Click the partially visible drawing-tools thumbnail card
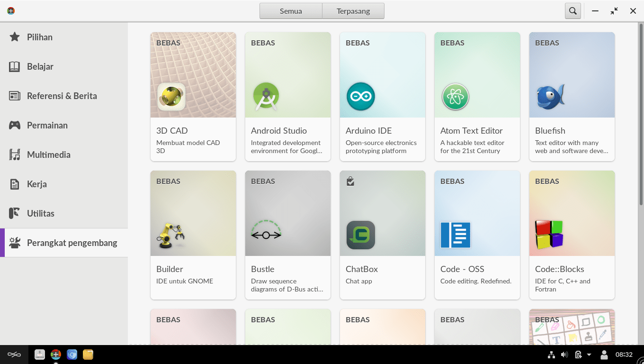 click(572, 327)
